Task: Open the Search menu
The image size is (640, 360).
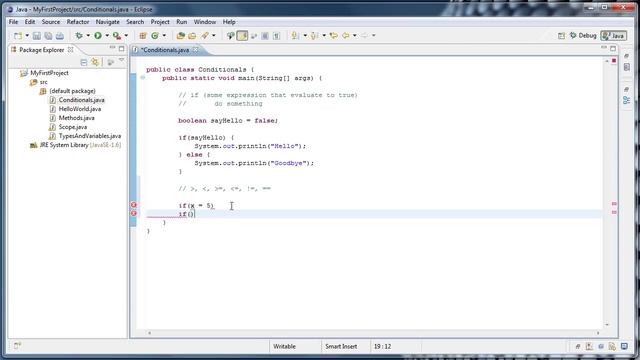Action: point(135,22)
